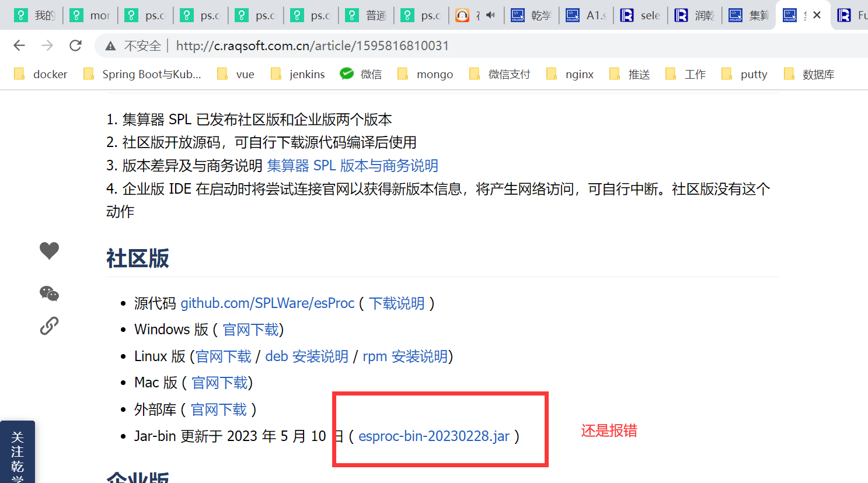Screen dimensions: 868x483
Task: Switch to the 乾学 tab
Action: click(x=531, y=15)
